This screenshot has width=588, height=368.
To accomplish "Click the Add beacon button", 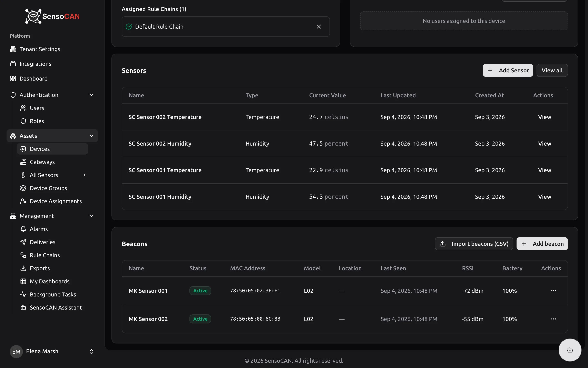I will click(542, 244).
